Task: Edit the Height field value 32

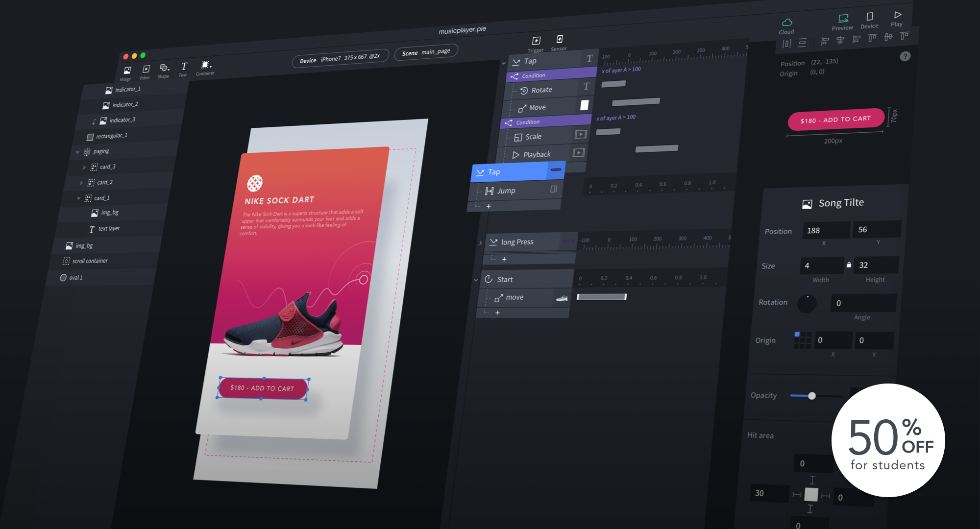Action: tap(877, 265)
